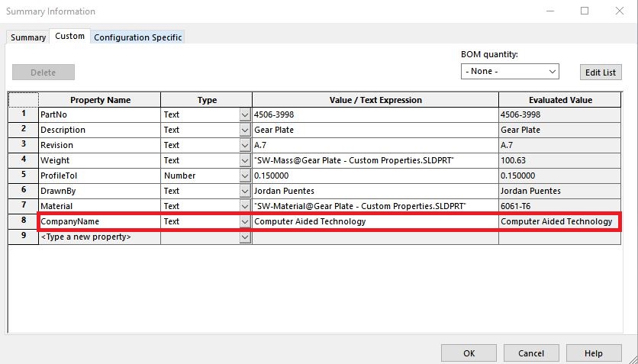Click the Delete button
Image resolution: width=638 pixels, height=364 pixels.
coord(43,72)
